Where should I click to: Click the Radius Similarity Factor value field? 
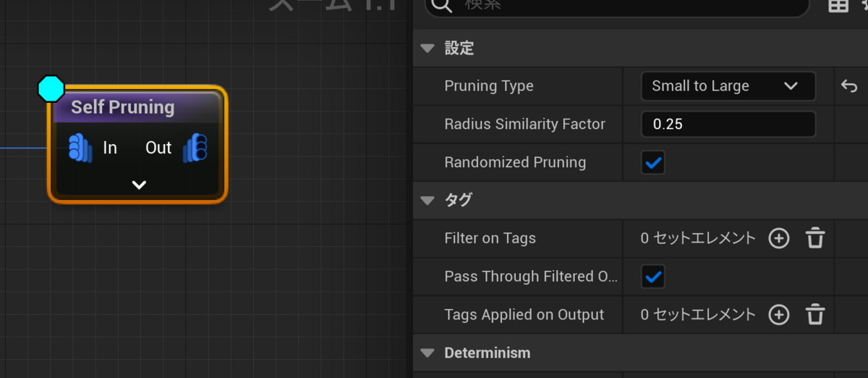pyautogui.click(x=728, y=125)
